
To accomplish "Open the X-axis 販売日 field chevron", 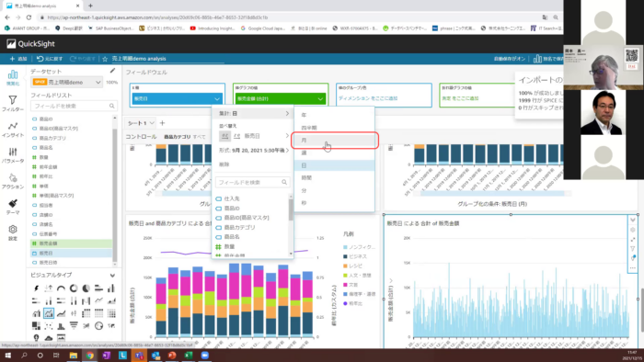I will coord(217,99).
